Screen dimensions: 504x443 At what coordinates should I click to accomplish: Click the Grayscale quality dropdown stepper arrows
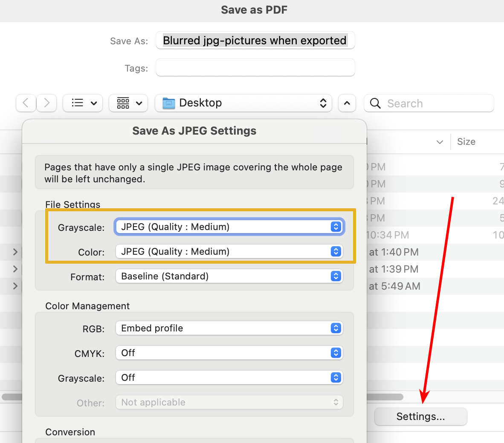336,227
